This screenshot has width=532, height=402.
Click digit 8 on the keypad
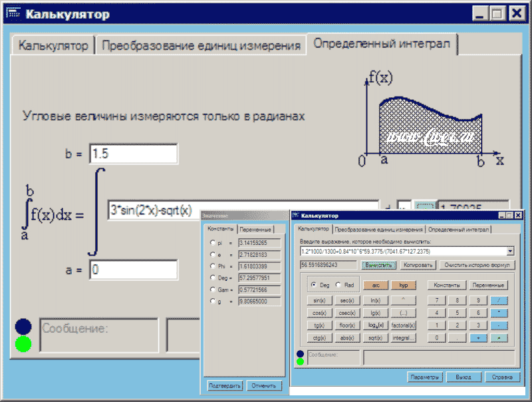(x=457, y=300)
